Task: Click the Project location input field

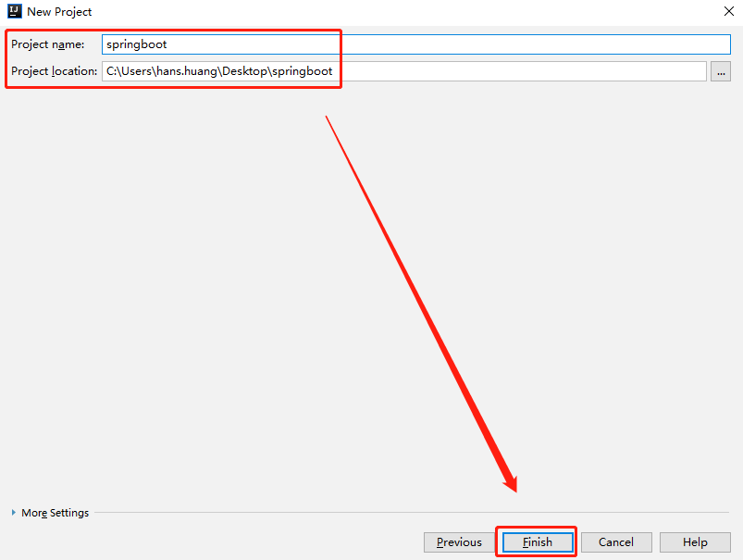Action: tap(403, 71)
